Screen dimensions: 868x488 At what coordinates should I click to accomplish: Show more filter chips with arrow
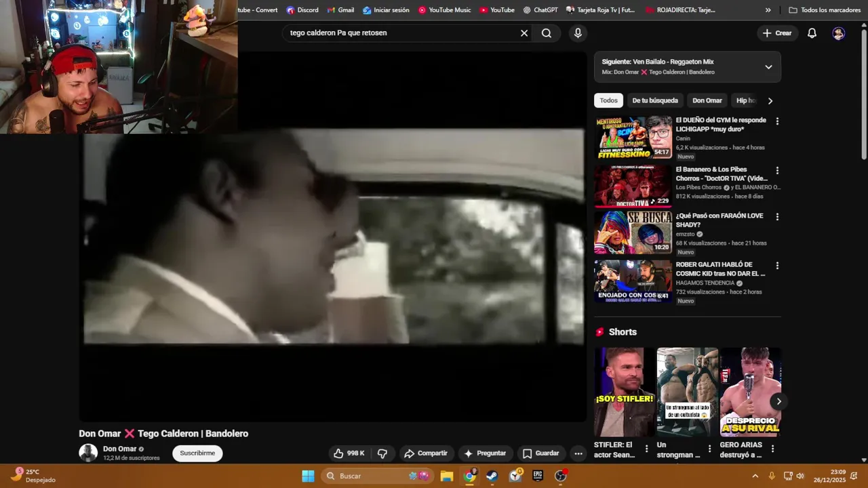click(x=770, y=100)
